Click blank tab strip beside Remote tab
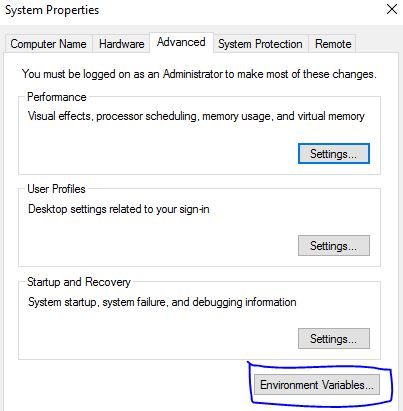The width and height of the screenshot is (403, 411). 377,44
